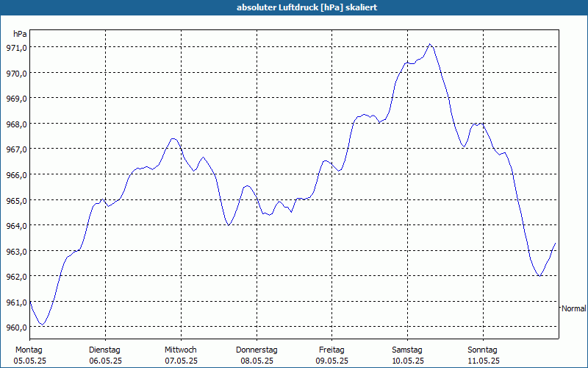Image resolution: width=588 pixels, height=368 pixels.
Task: Click the date 10.05.25
Action: pyautogui.click(x=408, y=361)
